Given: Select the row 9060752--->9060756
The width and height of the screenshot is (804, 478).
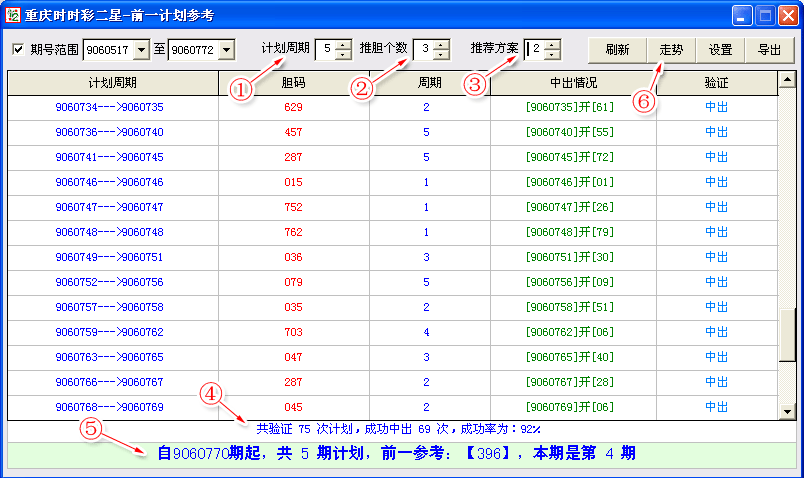Looking at the screenshot, I should point(393,283).
